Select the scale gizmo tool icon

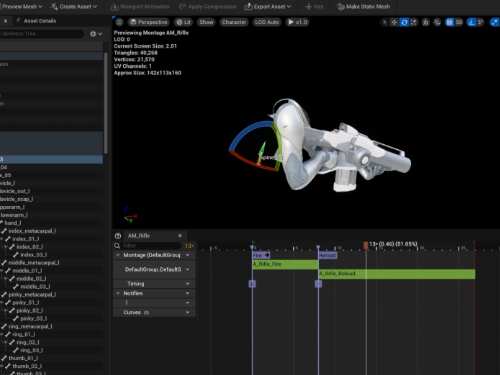(414, 22)
